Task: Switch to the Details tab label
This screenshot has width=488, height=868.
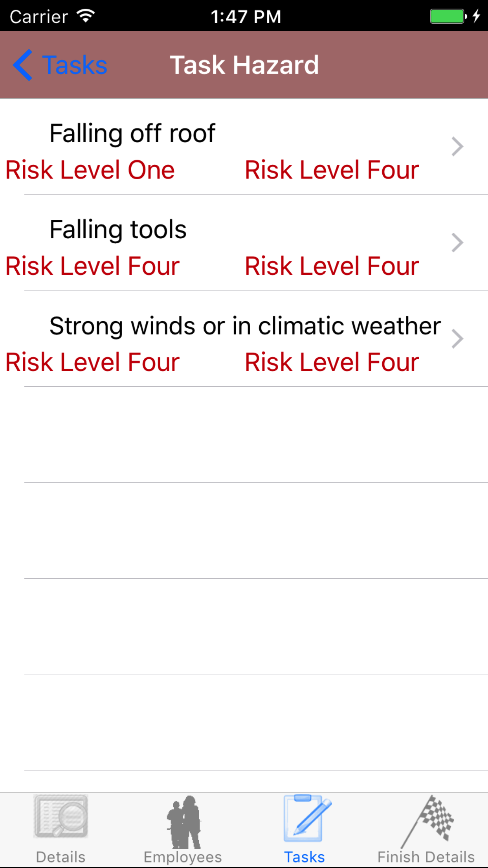Action: coord(61,857)
